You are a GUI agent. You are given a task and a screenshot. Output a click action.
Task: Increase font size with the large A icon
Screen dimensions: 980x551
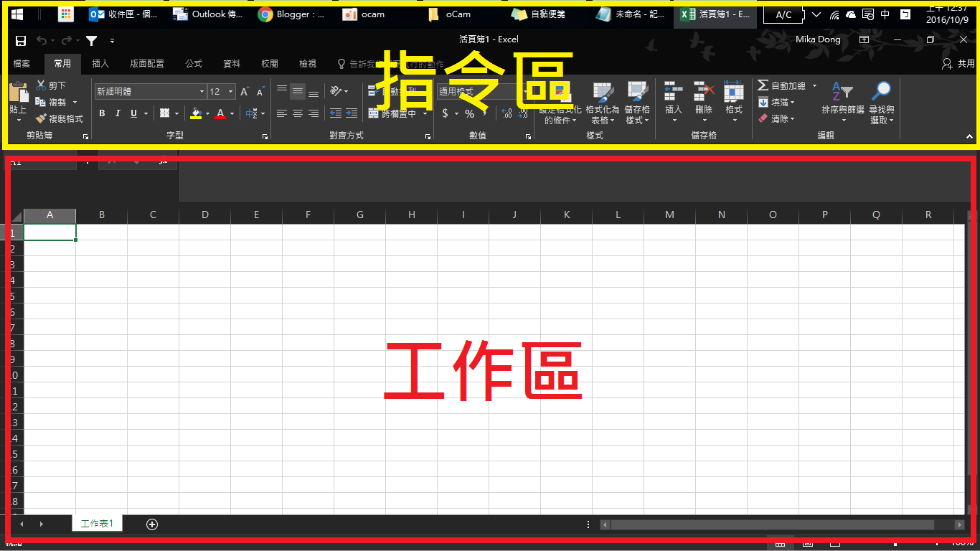[x=245, y=91]
